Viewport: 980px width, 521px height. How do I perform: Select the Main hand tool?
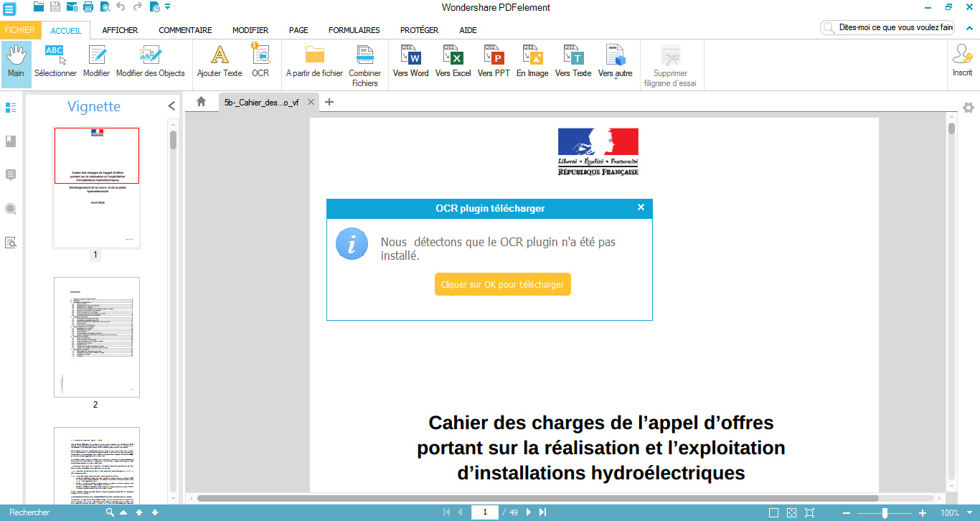coord(16,64)
